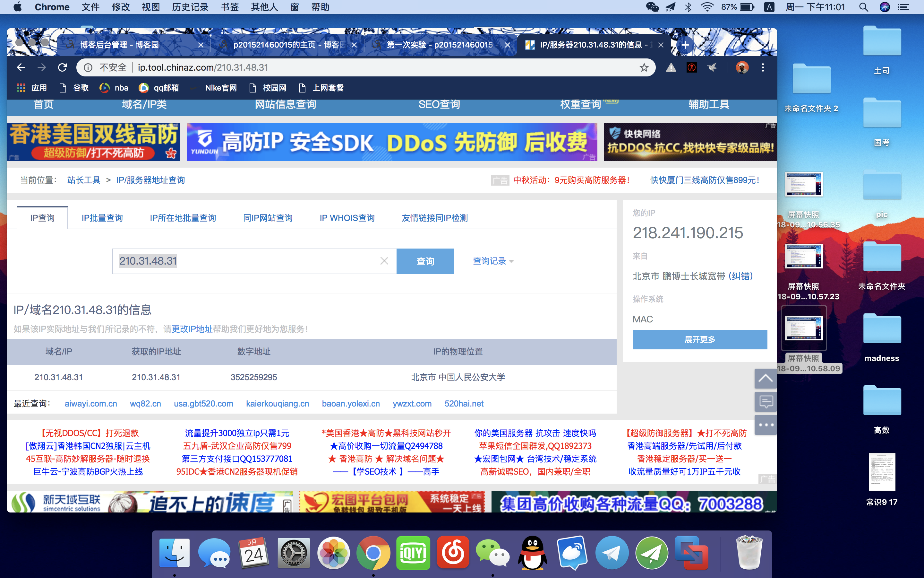Click 展开更多 button
The height and width of the screenshot is (578, 924).
pyautogui.click(x=699, y=339)
